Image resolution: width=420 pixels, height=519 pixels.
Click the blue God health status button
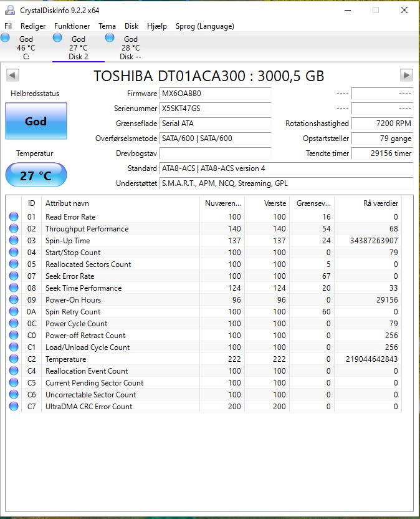tap(36, 121)
